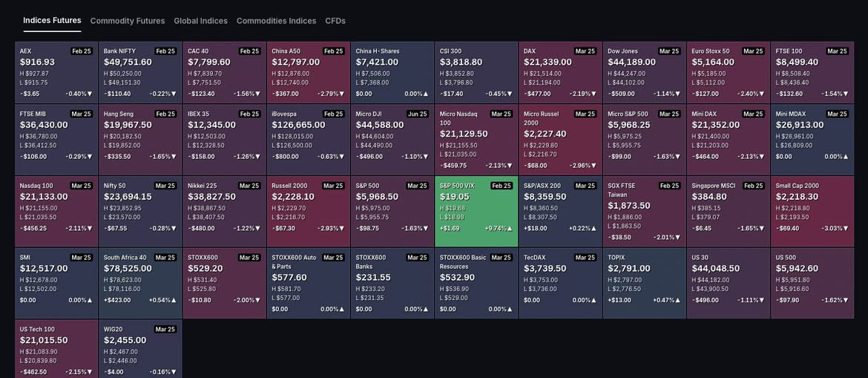Click the +$13.00 TOPIX change value
This screenshot has height=378, width=868.
(619, 300)
